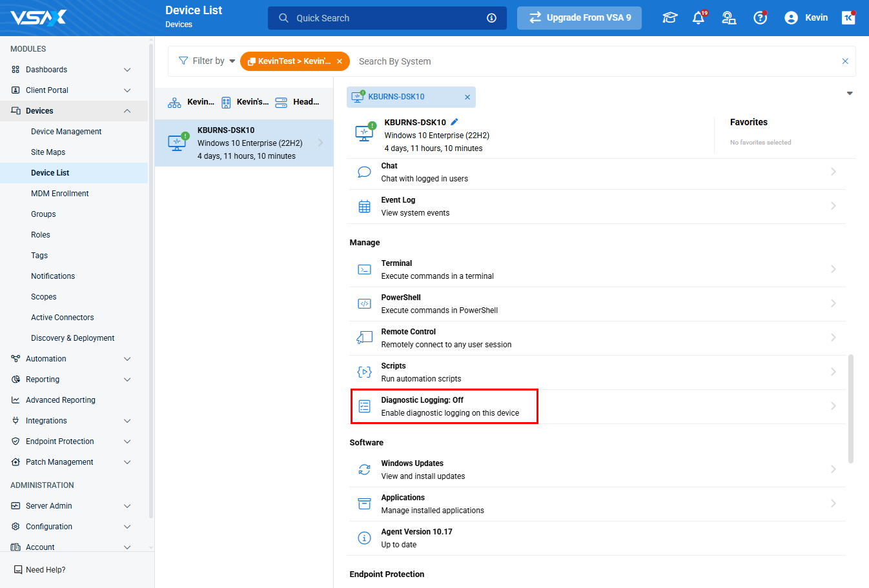Click the Remote Control icon

364,338
